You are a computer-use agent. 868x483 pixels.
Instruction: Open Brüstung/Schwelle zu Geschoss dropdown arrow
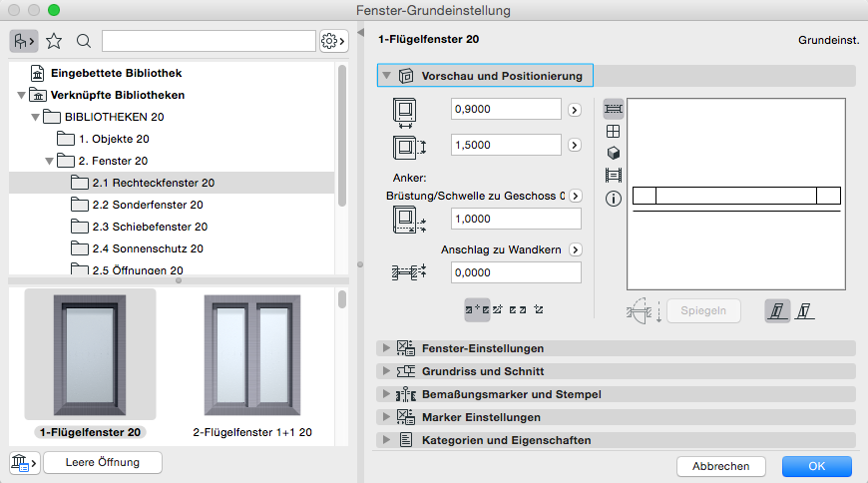click(x=575, y=197)
